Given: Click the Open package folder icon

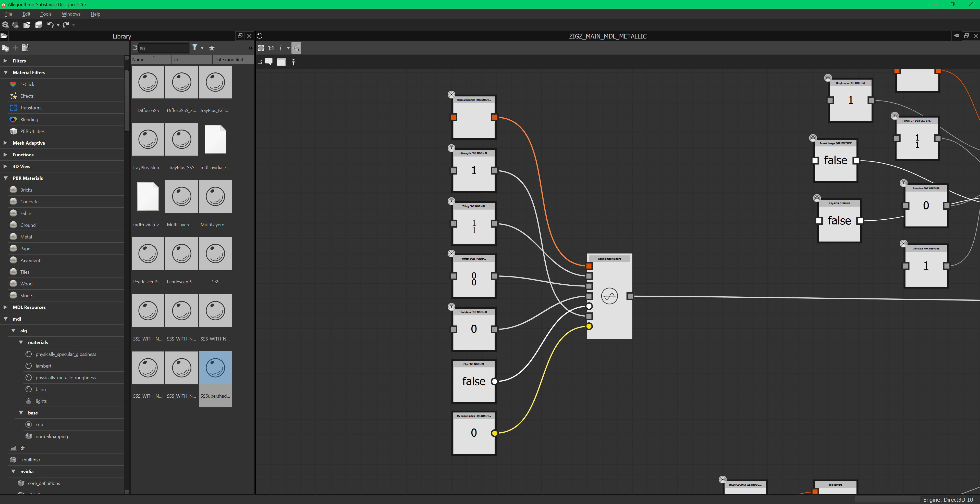Looking at the screenshot, I should click(x=27, y=25).
